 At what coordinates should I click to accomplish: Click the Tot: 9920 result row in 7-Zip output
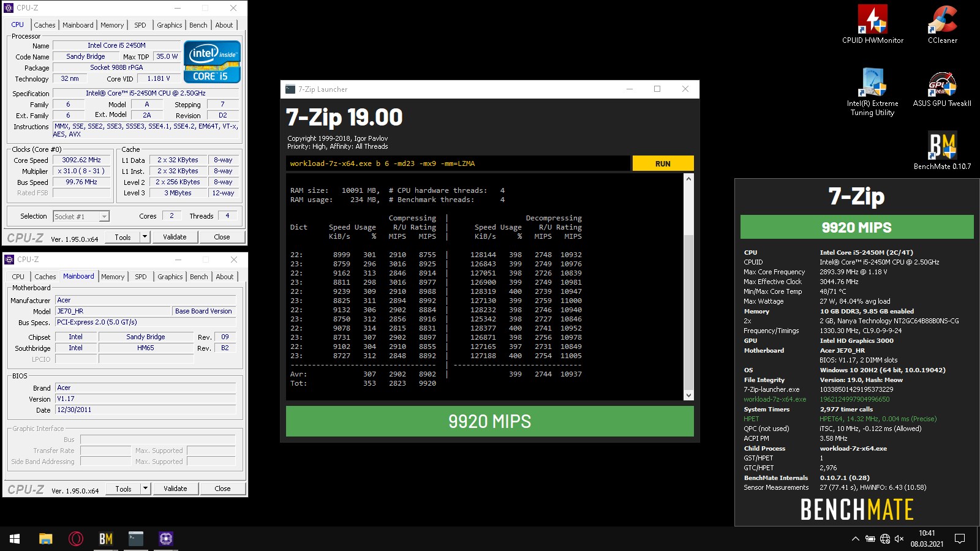click(363, 383)
